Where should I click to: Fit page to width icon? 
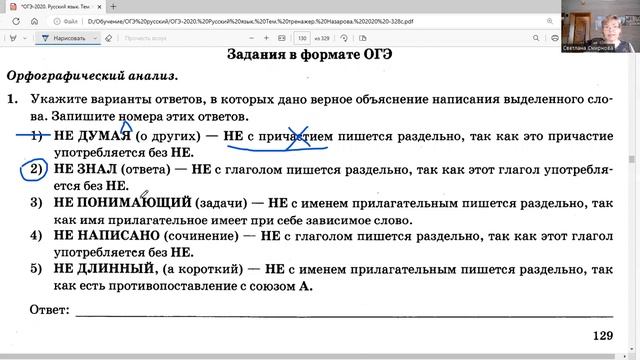point(282,38)
